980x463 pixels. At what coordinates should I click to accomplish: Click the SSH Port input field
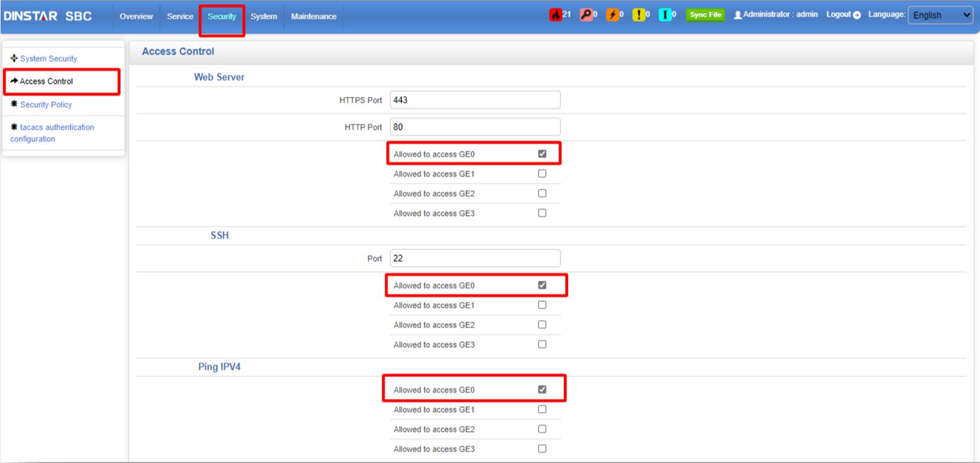(x=475, y=258)
